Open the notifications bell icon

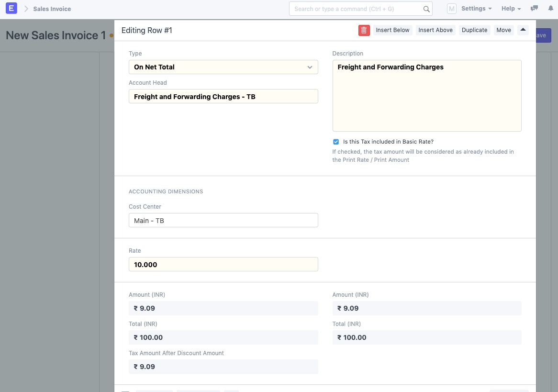click(x=550, y=9)
